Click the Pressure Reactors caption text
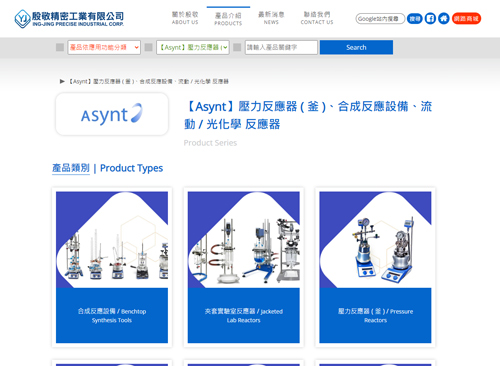Screen dimensions: 500x366 375,316
